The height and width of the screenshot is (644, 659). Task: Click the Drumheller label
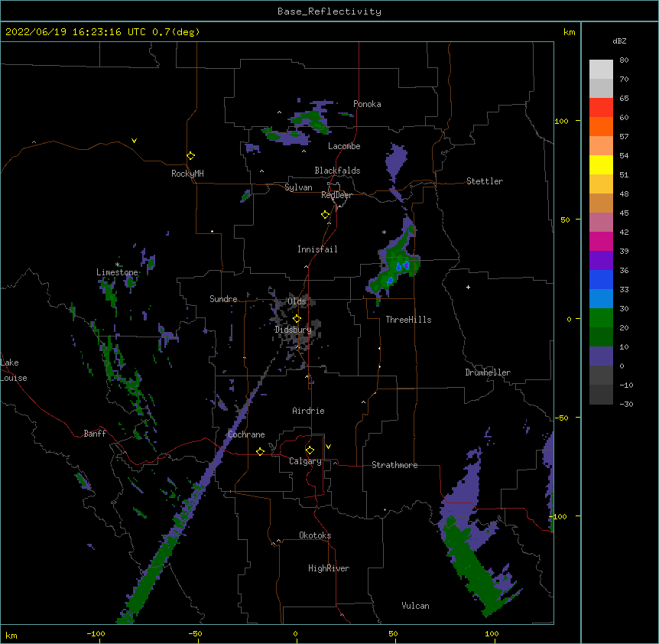pyautogui.click(x=488, y=372)
